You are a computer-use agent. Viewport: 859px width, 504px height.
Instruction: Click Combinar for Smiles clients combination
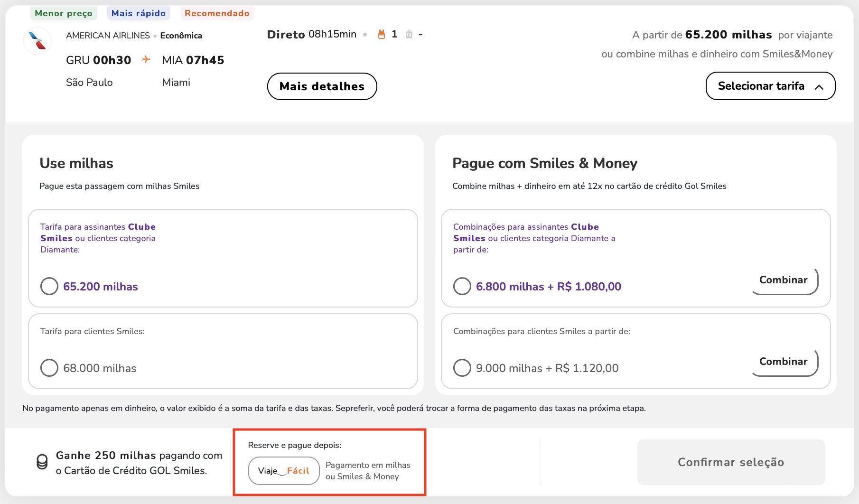[784, 362]
